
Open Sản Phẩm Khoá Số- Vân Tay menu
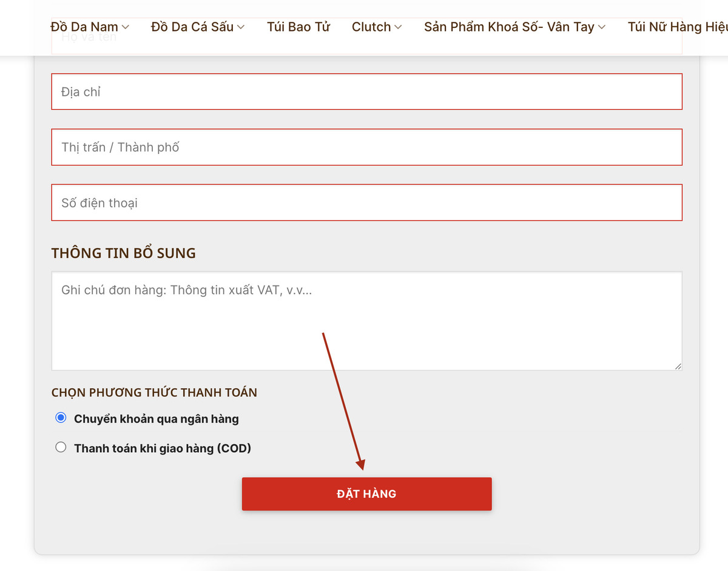click(509, 27)
